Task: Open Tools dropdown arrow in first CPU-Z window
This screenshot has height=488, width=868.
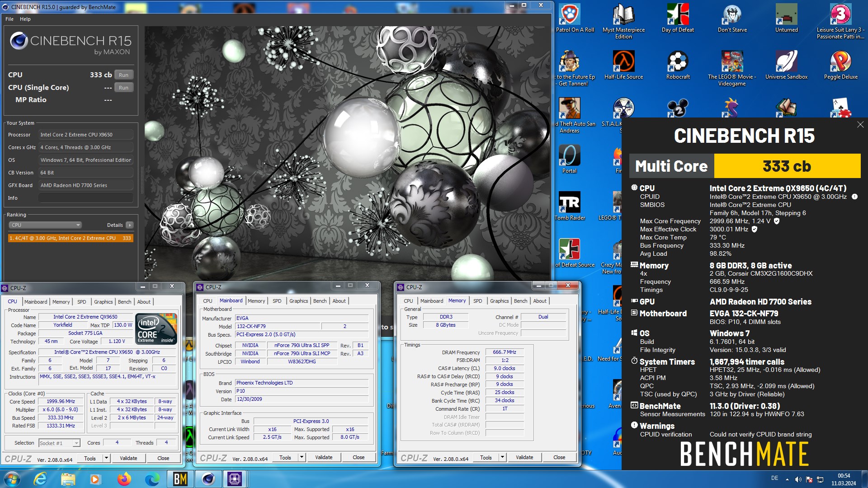Action: (107, 458)
